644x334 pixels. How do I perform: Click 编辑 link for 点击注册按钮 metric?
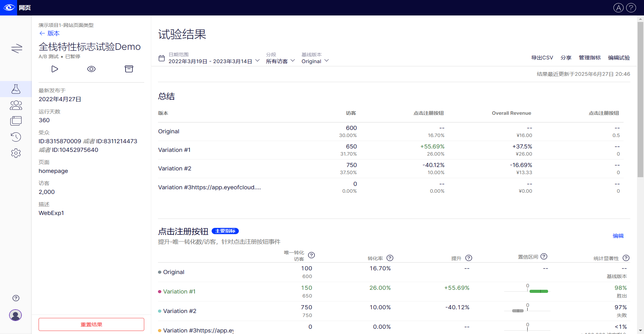618,236
